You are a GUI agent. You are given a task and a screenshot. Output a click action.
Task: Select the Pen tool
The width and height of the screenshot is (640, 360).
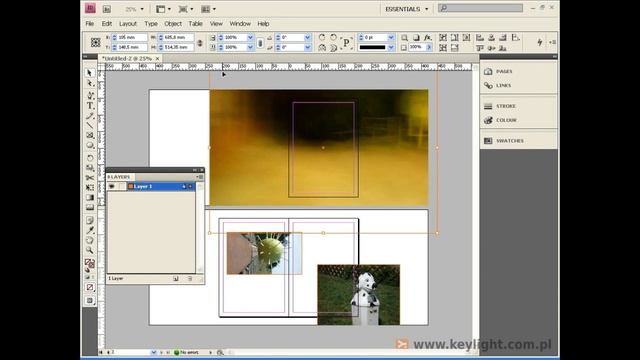pos(90,95)
